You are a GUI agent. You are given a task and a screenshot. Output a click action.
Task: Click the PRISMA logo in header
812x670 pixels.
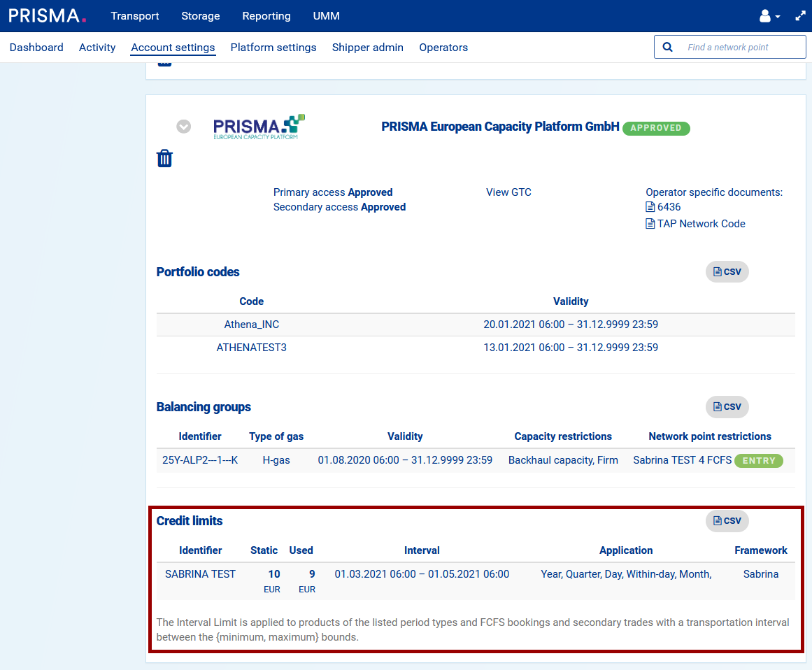(48, 15)
